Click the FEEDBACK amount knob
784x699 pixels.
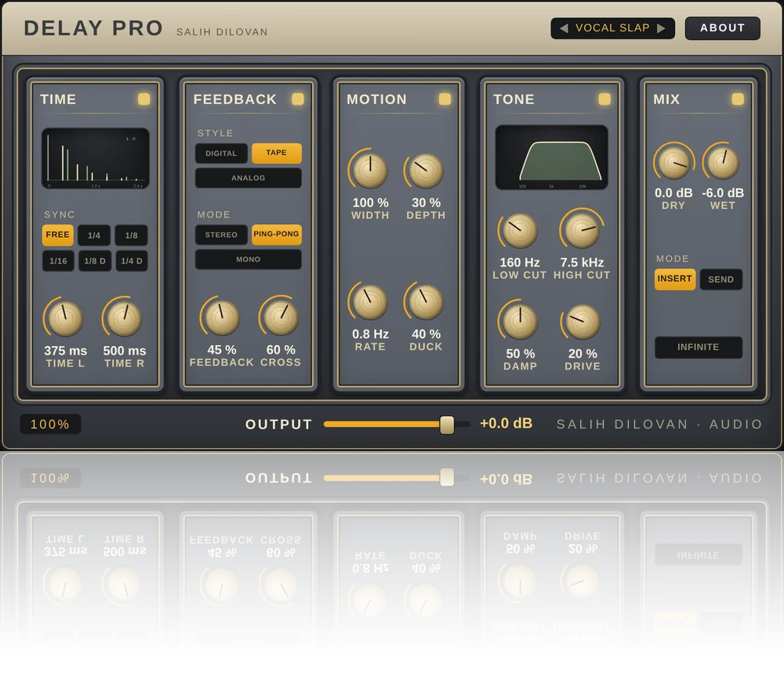222,318
